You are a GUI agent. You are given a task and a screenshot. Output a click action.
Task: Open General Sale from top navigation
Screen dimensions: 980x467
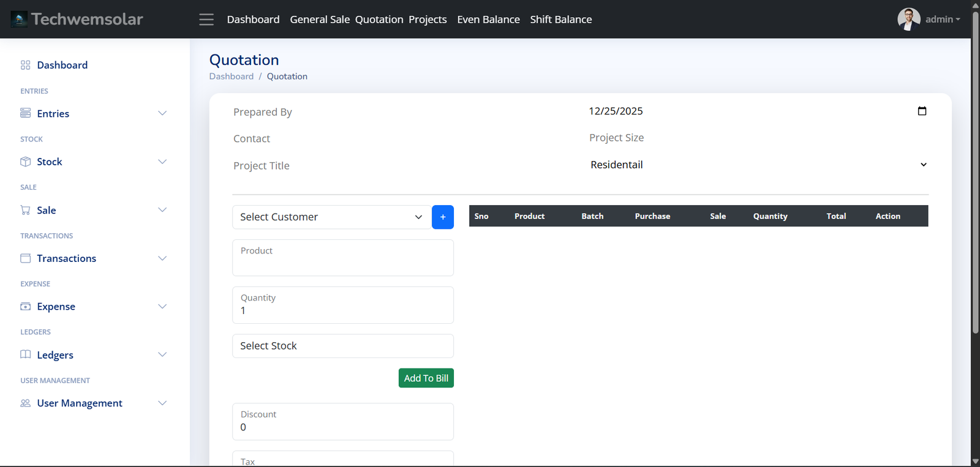(x=320, y=20)
